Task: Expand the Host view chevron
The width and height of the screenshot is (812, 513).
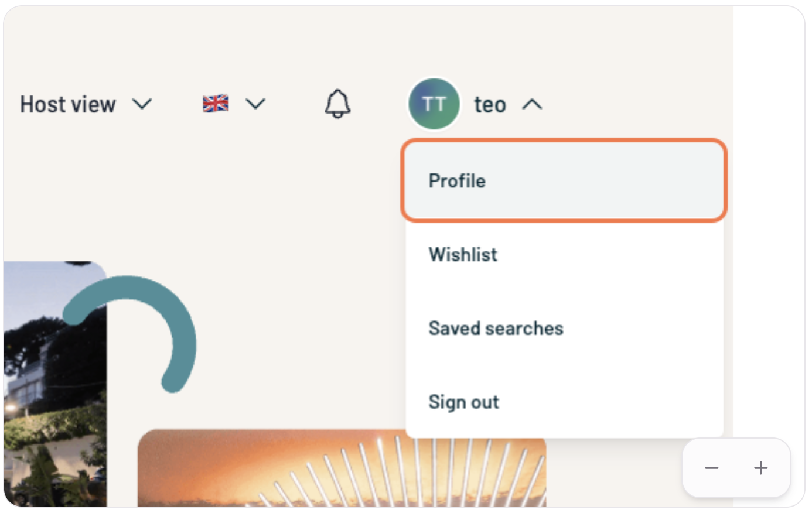Action: [142, 104]
